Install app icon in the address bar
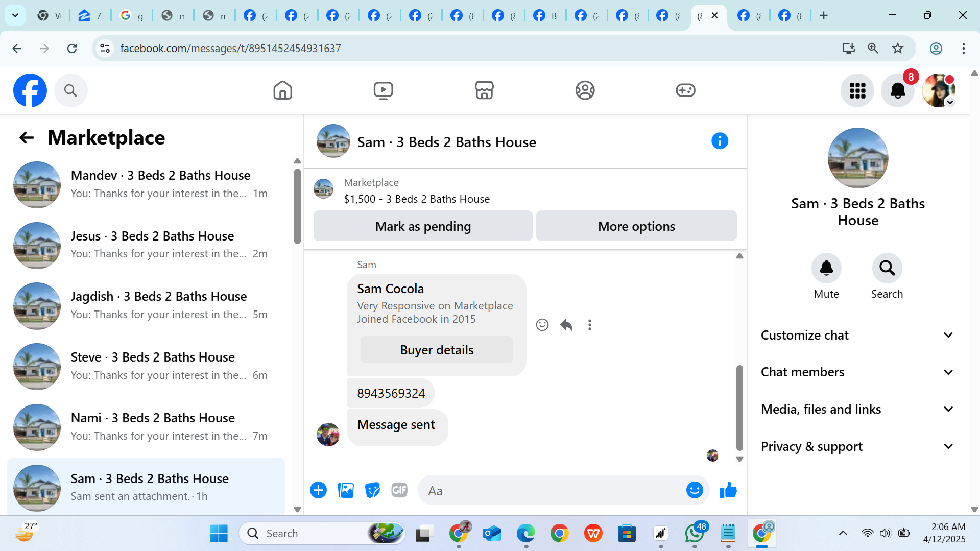Screen dimensions: 980x551 848,48
